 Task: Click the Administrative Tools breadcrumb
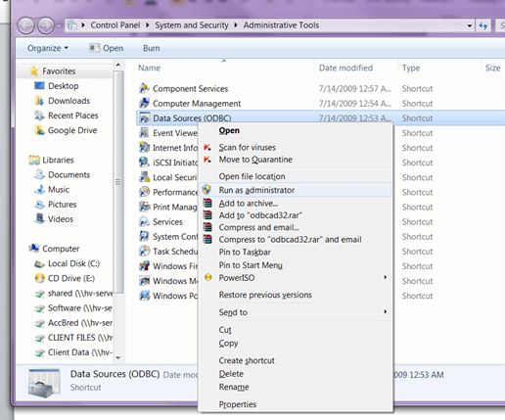(x=281, y=25)
